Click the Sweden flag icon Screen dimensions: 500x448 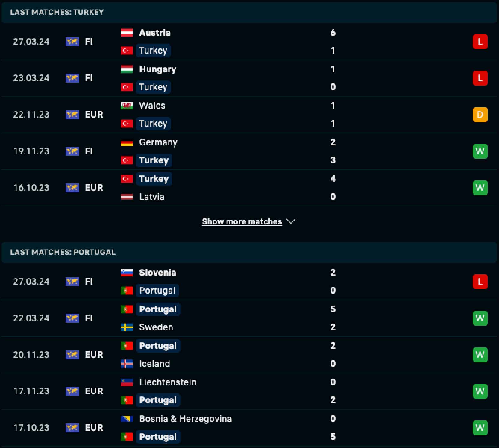(x=127, y=327)
